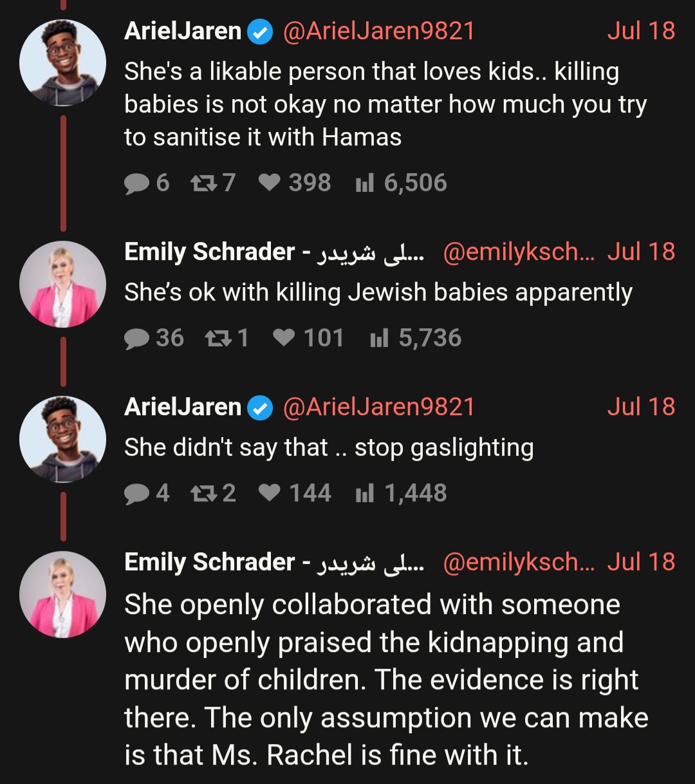This screenshot has width=695, height=784.
Task: View analytics showing 5,736 views
Action: click(416, 339)
